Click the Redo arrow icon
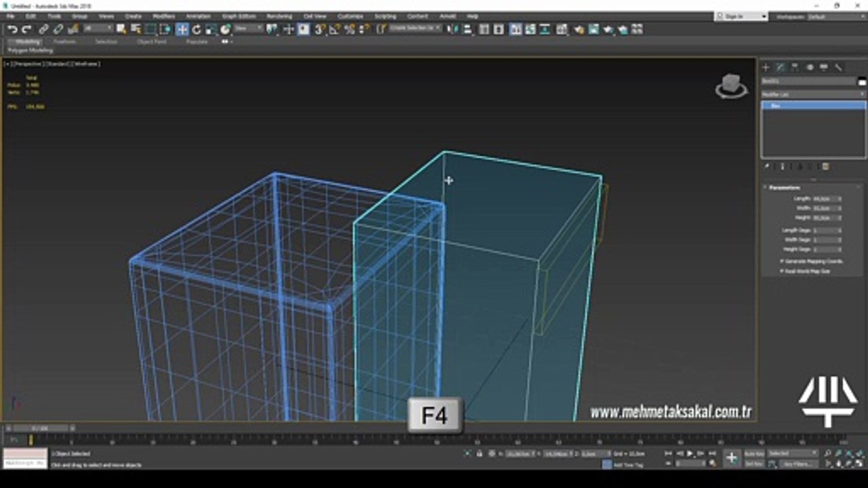868x488 pixels. (26, 29)
